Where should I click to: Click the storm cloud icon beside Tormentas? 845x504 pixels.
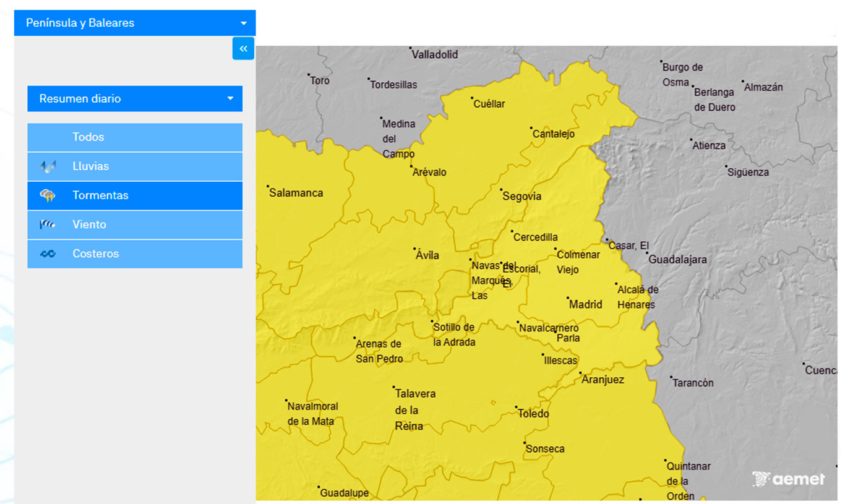(48, 195)
